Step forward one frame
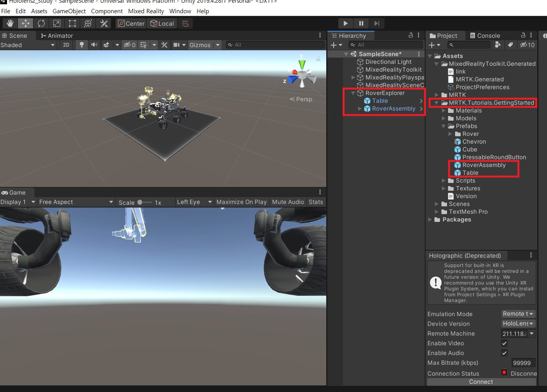Image resolution: width=547 pixels, height=392 pixels. 376,23
